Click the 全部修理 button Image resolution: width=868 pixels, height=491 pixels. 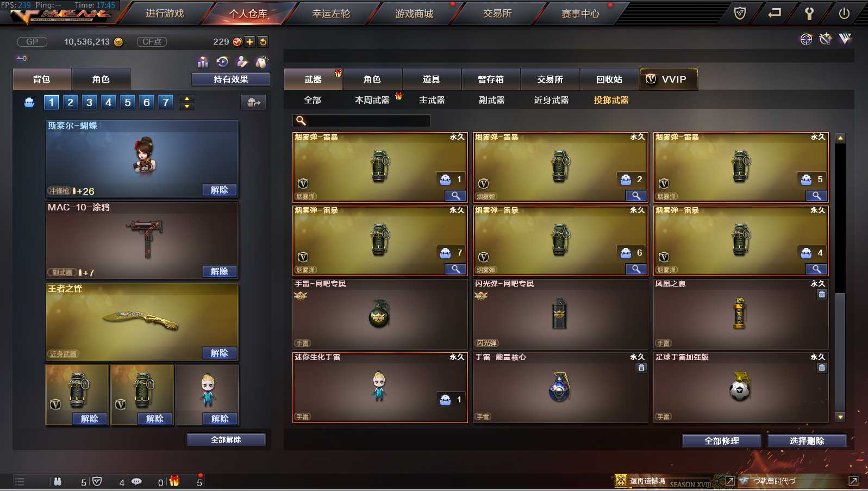pyautogui.click(x=721, y=441)
